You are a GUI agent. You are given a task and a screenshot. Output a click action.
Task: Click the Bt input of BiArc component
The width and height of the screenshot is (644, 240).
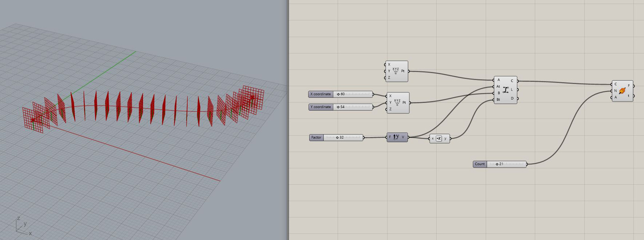498,100
